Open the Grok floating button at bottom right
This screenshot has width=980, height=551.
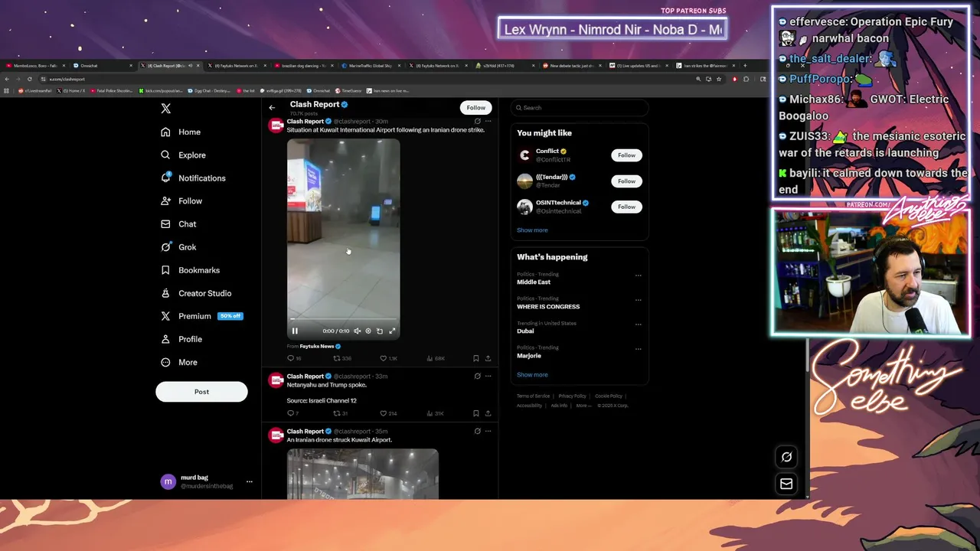click(x=786, y=457)
